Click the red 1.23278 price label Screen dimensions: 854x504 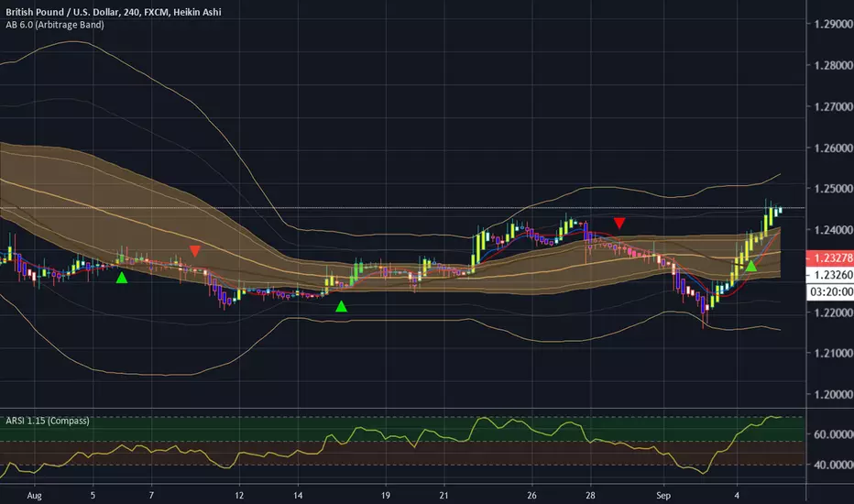[830, 257]
